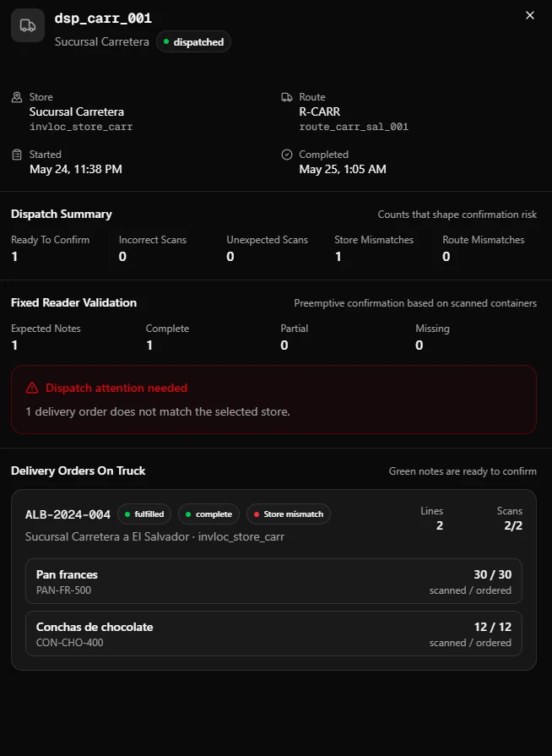The height and width of the screenshot is (756, 552).
Task: Select the Pan frances line item
Action: tap(273, 581)
